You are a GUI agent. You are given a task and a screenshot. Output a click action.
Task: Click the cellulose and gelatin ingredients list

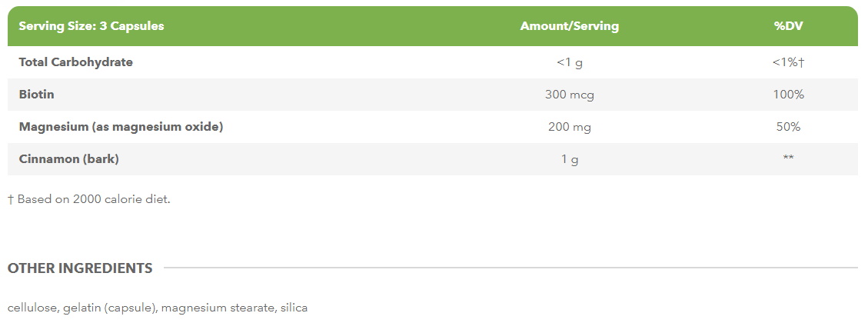[157, 308]
